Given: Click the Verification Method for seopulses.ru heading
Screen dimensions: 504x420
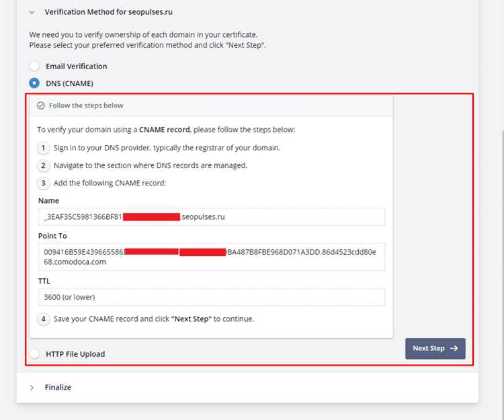Looking at the screenshot, I should click(x=109, y=12).
